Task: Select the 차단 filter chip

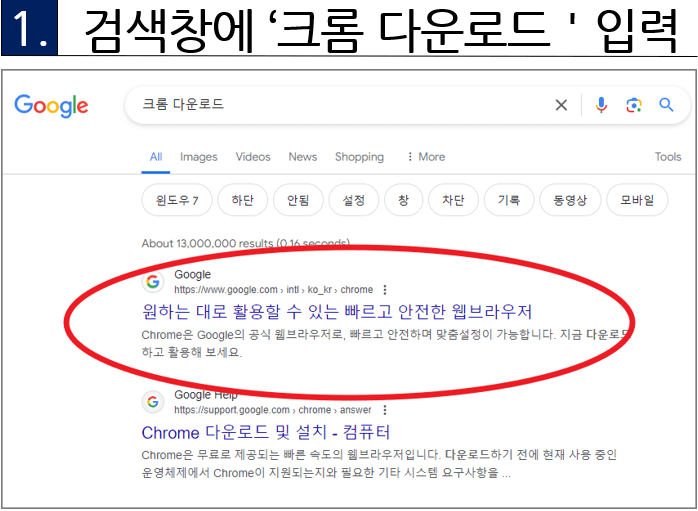Action: coord(453,200)
